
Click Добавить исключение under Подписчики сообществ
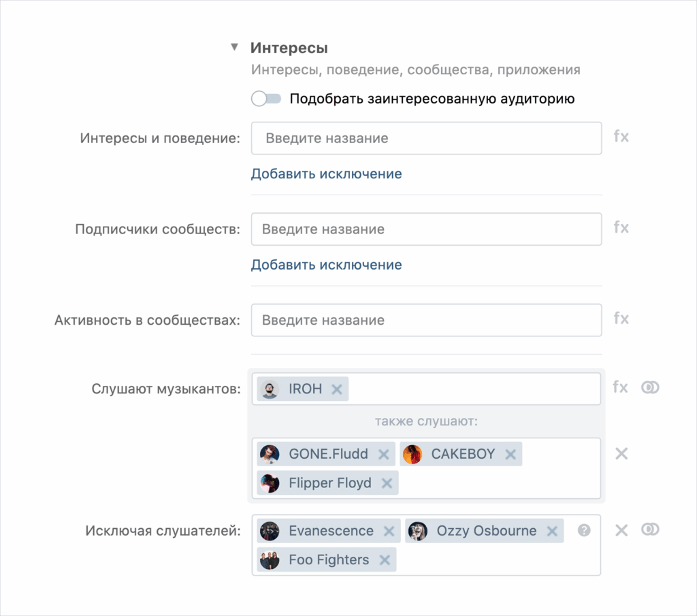coord(326,265)
